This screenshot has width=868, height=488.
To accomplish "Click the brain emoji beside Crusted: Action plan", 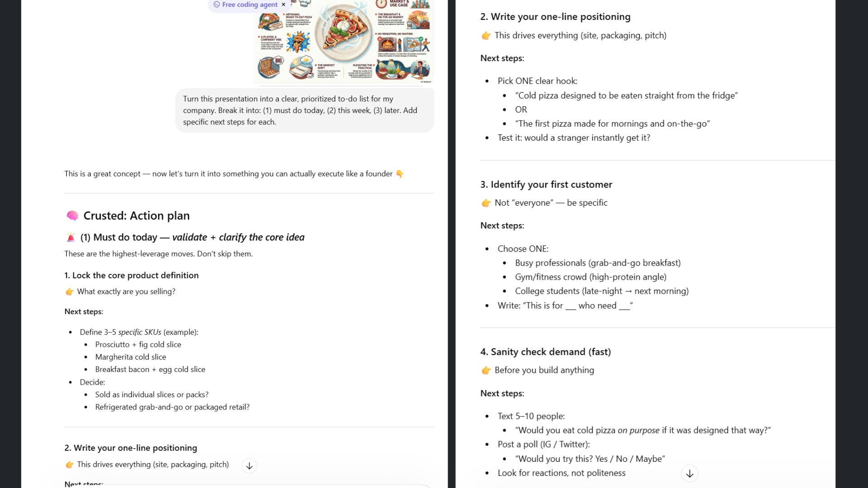I will coord(72,216).
